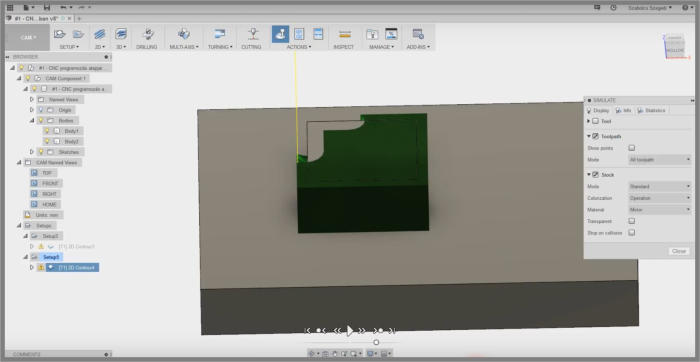
Task: Switch to the Info tab
Action: (x=624, y=110)
